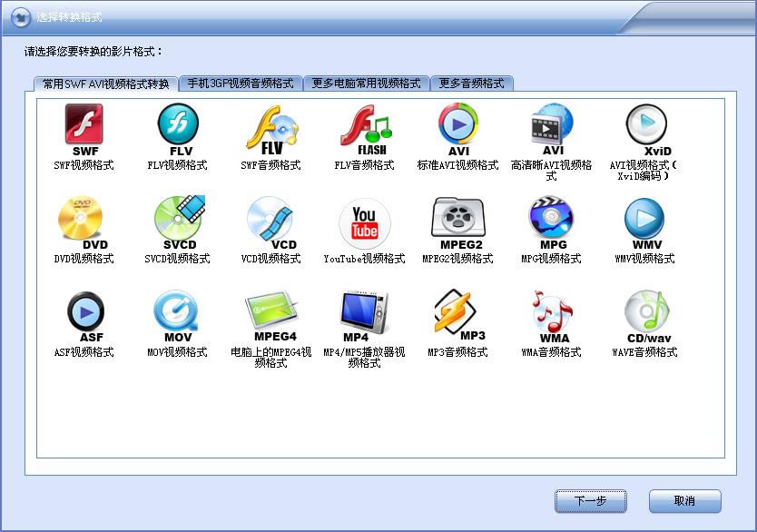
Task: Choose the 标准AVI视频格式 icon
Action: (x=458, y=130)
